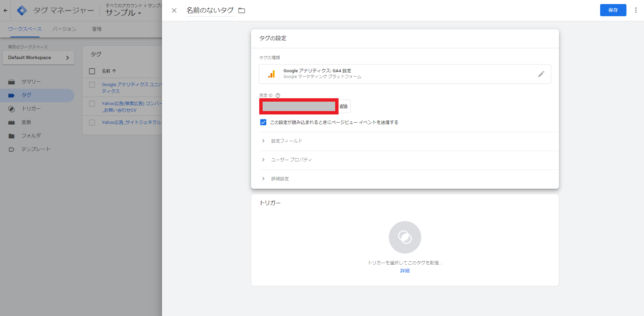The height and width of the screenshot is (316, 644).
Task: Switch to the 管理 tab
Action: 97,29
